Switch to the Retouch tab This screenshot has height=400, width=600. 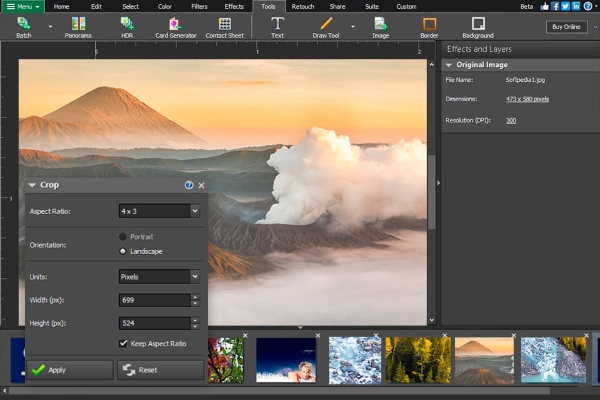coord(302,6)
